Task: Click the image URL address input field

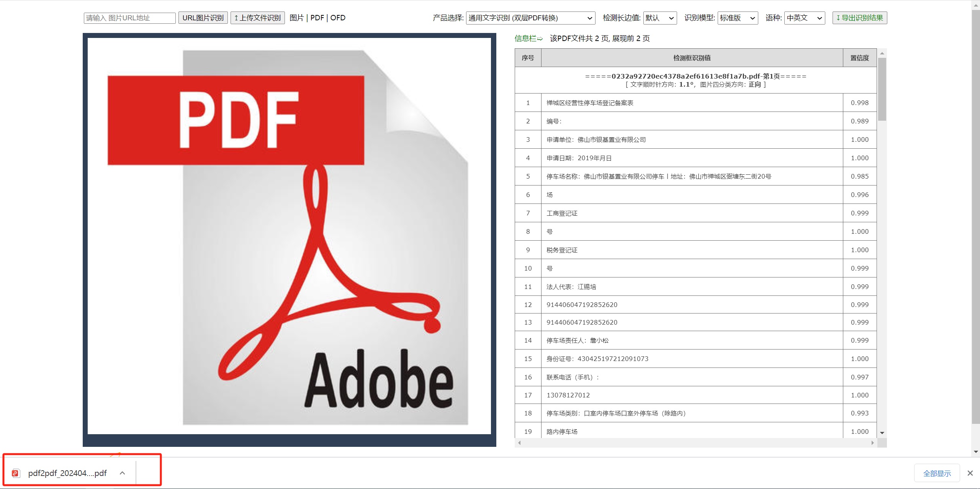Action: coord(129,18)
